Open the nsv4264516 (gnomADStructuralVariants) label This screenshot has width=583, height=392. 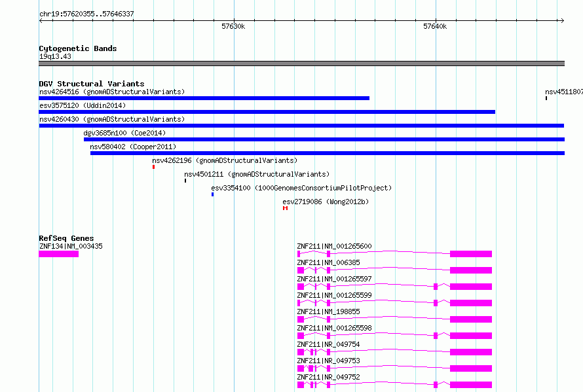point(112,92)
